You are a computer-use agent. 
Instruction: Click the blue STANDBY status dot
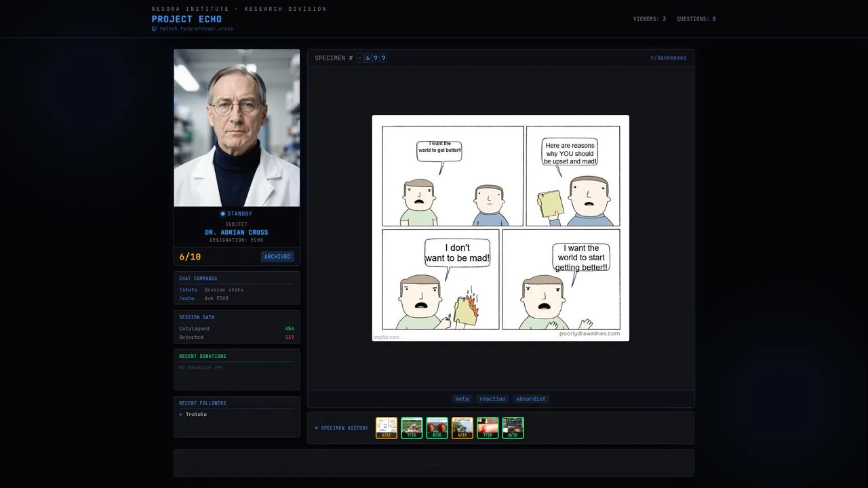coord(222,213)
